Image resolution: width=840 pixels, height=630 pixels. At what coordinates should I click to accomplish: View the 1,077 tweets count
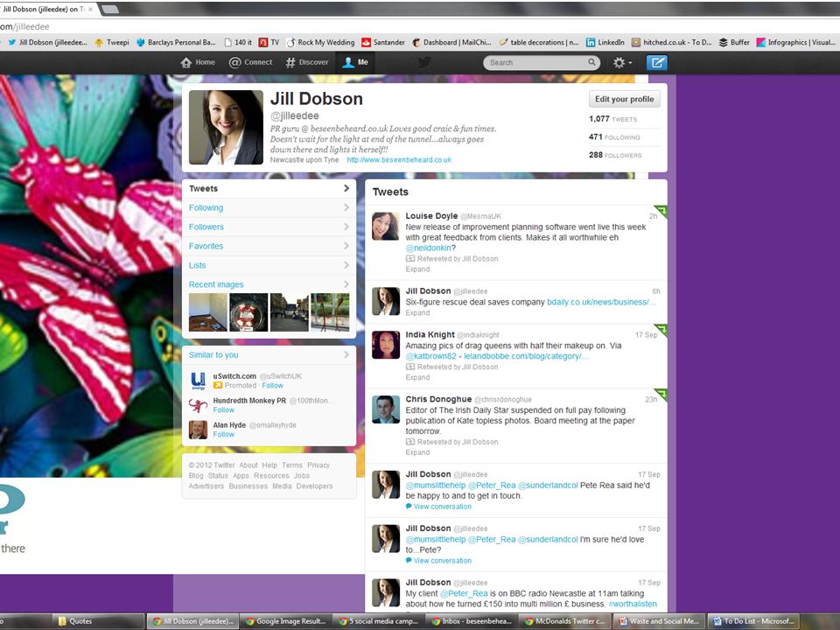tap(612, 119)
